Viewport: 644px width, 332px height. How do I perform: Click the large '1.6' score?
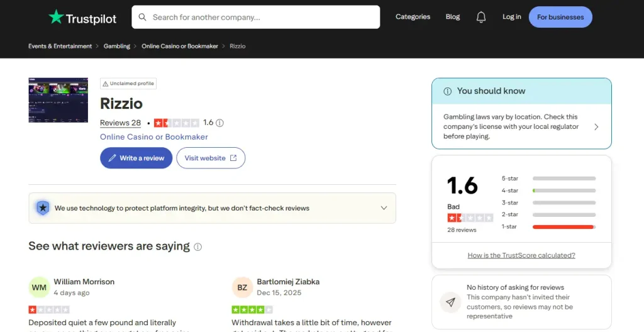point(462,185)
